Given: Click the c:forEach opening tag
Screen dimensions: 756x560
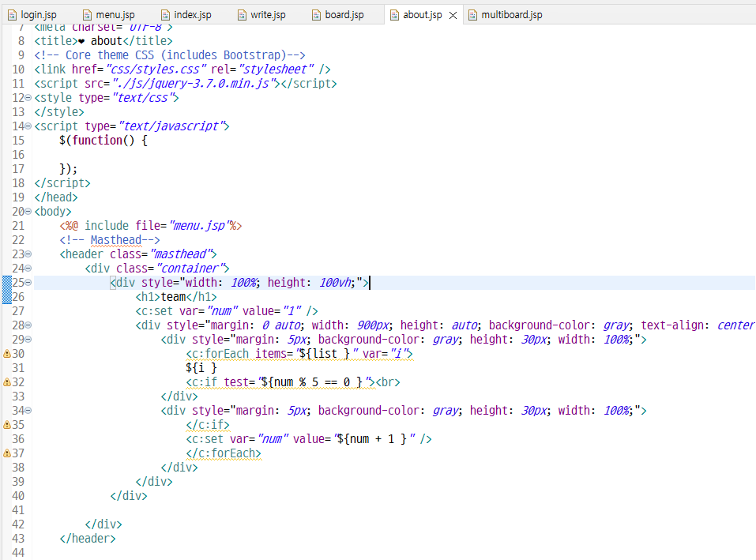Looking at the screenshot, I should pos(299,354).
